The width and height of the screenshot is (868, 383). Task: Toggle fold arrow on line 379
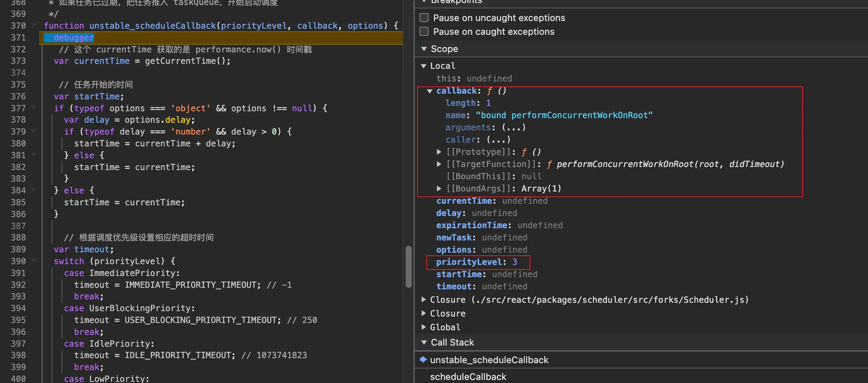point(34,131)
